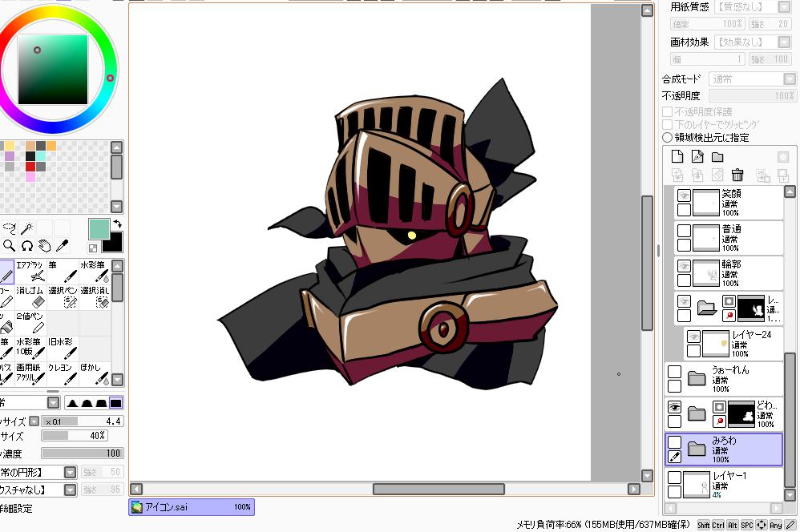The width and height of the screenshot is (800, 532).
Task: Swap foreground and background colors arrow
Action: click(x=117, y=224)
